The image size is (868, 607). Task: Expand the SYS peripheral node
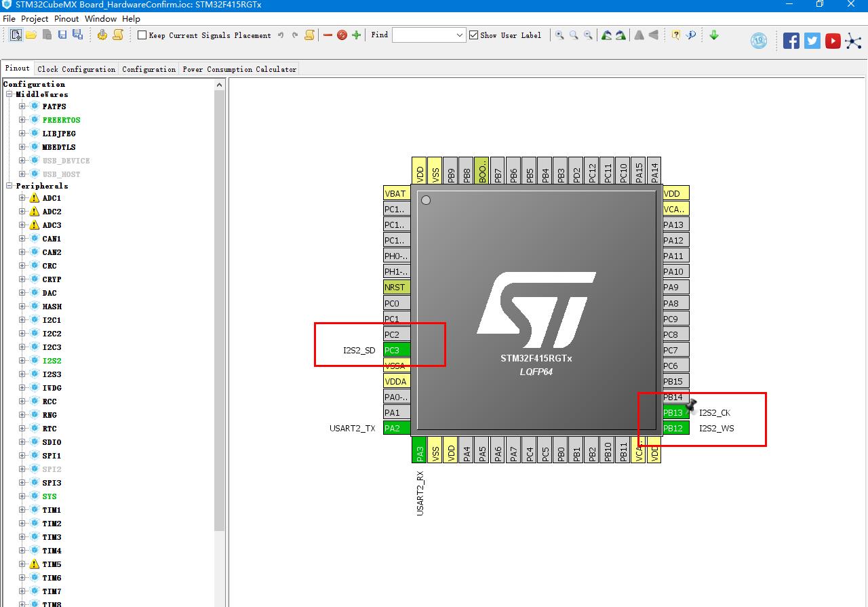tap(22, 496)
